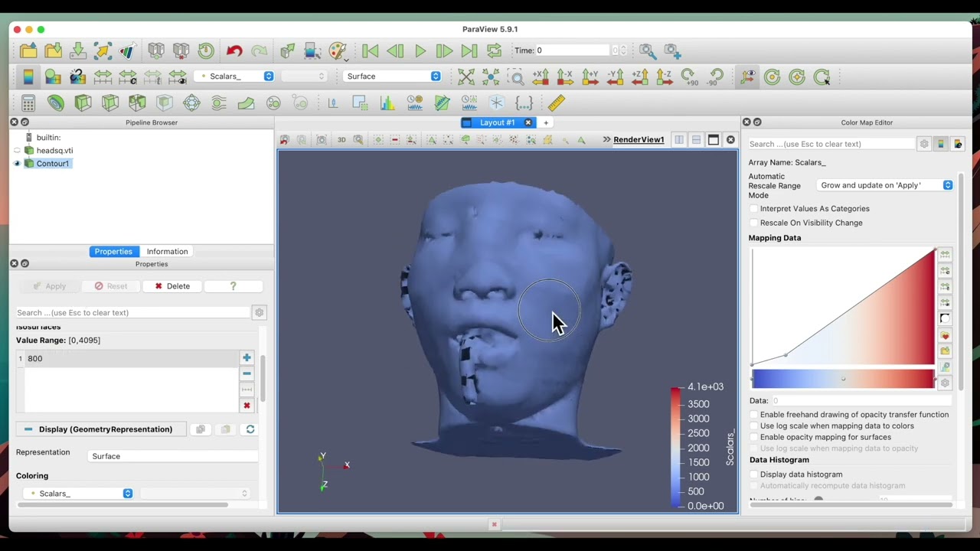
Task: Click the Reset Camera icon
Action: [x=466, y=77]
